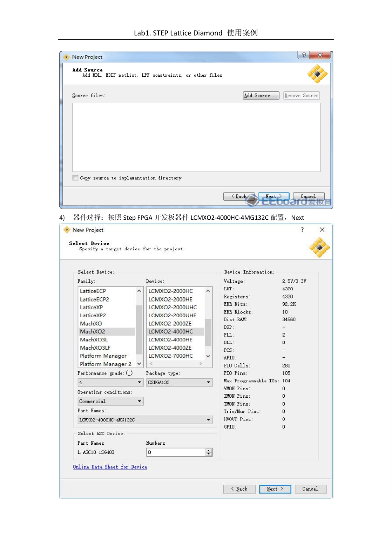Click Next in Select Device dialog
Screen dimensions: 392x555
(x=275, y=489)
